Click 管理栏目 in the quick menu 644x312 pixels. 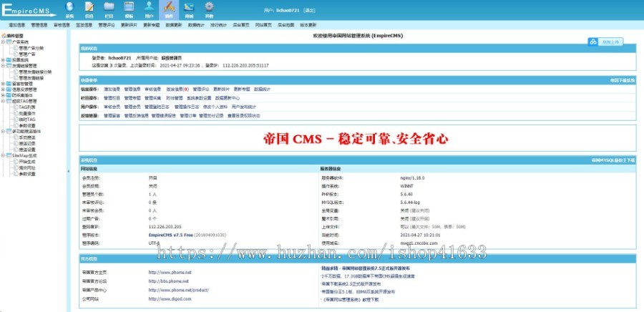pyautogui.click(x=112, y=98)
